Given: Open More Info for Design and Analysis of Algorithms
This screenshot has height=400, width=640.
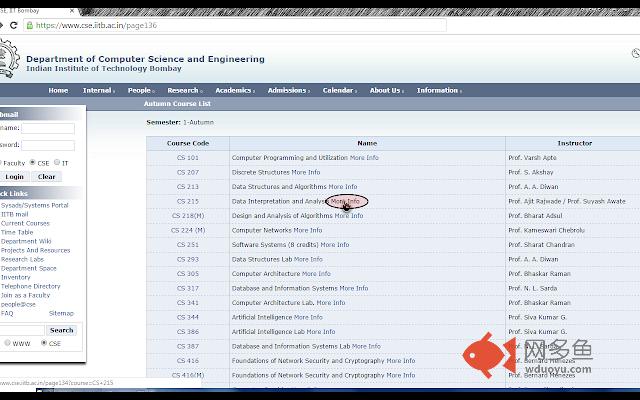Looking at the screenshot, I should pyautogui.click(x=349, y=216).
